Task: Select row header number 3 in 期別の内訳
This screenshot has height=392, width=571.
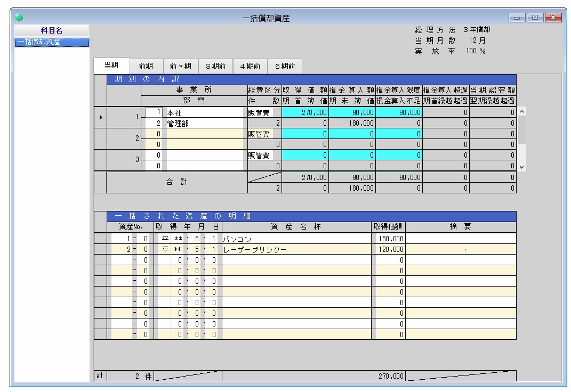Action: coord(124,160)
